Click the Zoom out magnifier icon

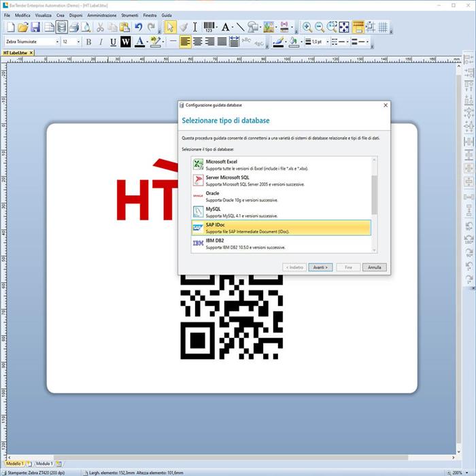point(320,27)
